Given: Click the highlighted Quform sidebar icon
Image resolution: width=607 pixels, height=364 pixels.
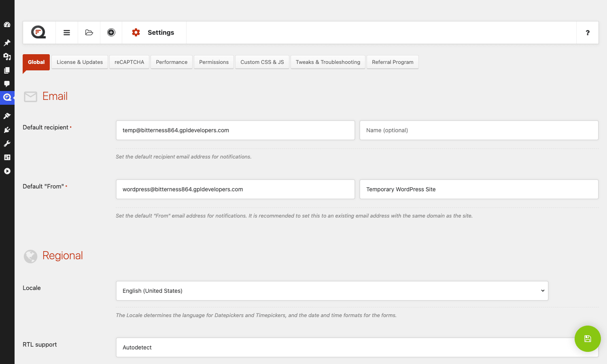Looking at the screenshot, I should [7, 97].
